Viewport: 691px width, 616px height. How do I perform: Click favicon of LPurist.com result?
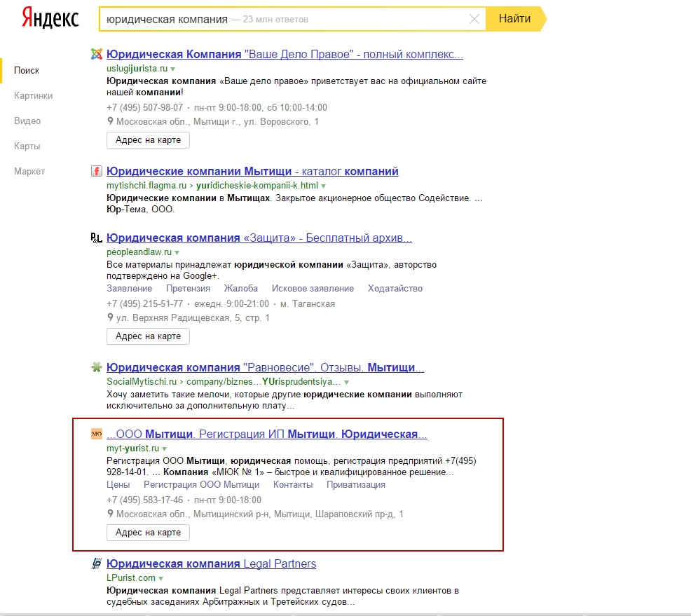coord(97,563)
